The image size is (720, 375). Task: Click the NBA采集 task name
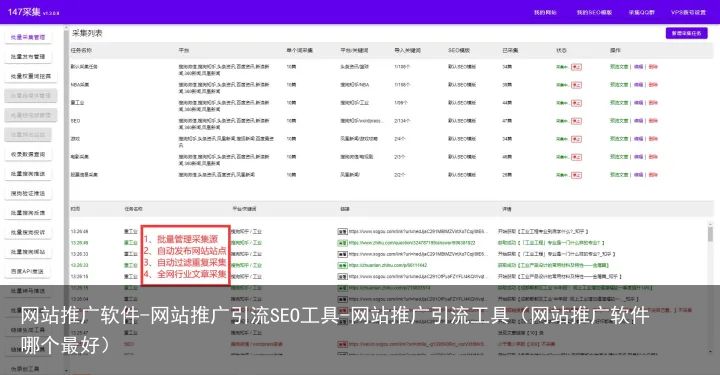80,84
